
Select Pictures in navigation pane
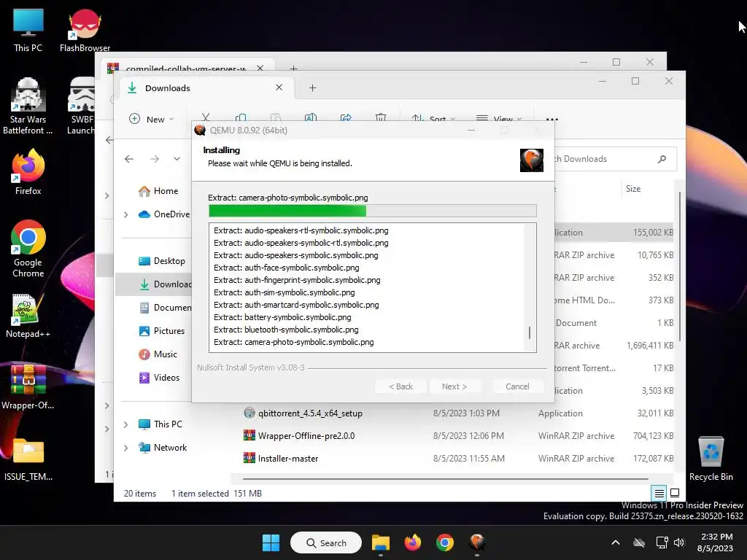click(x=163, y=331)
